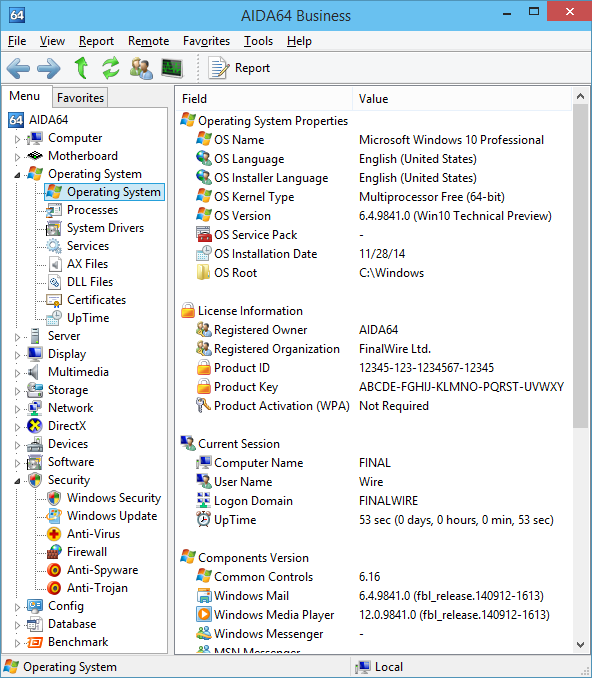
Task: Go up one level with green arrow
Action: click(x=81, y=68)
